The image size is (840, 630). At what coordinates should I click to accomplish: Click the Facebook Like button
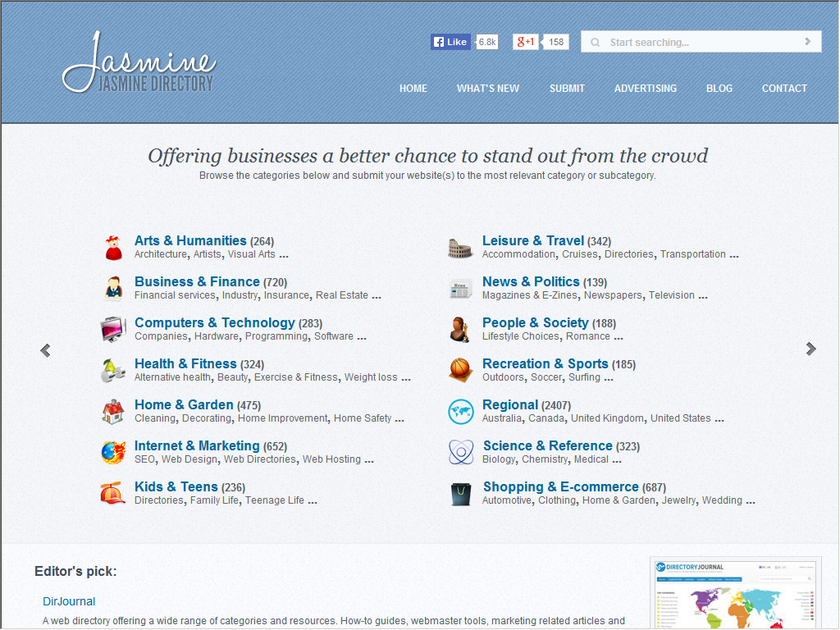tap(450, 42)
